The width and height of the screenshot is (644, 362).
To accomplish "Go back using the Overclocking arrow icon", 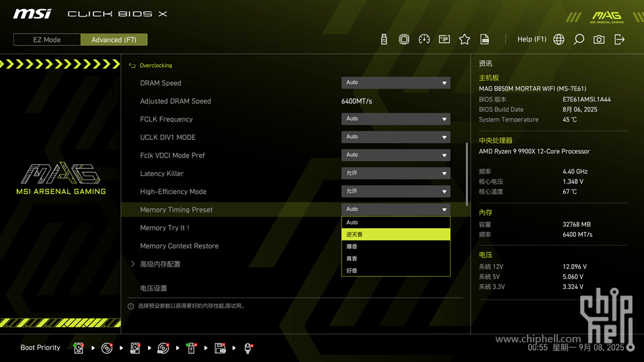I will coord(132,65).
